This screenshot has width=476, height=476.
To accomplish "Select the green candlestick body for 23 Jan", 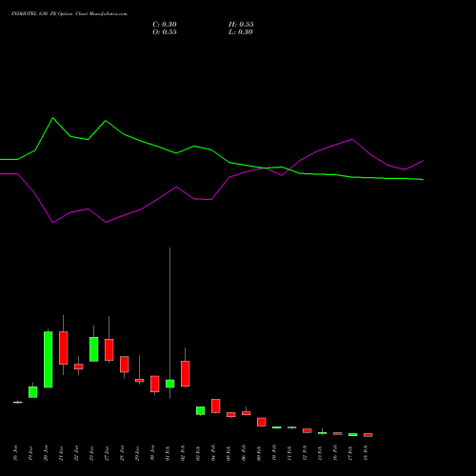I will pyautogui.click(x=94, y=349).
